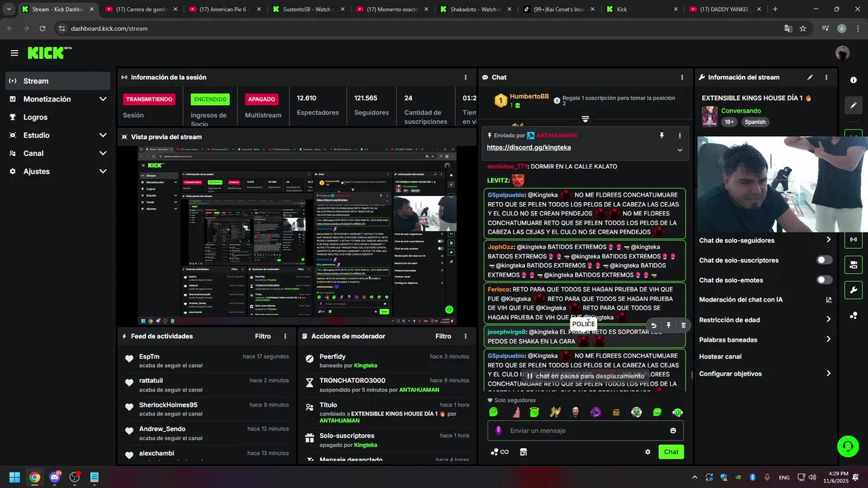This screenshot has height=488, width=868.
Task: Open the discord.gg/kingteka link
Action: pyautogui.click(x=529, y=147)
